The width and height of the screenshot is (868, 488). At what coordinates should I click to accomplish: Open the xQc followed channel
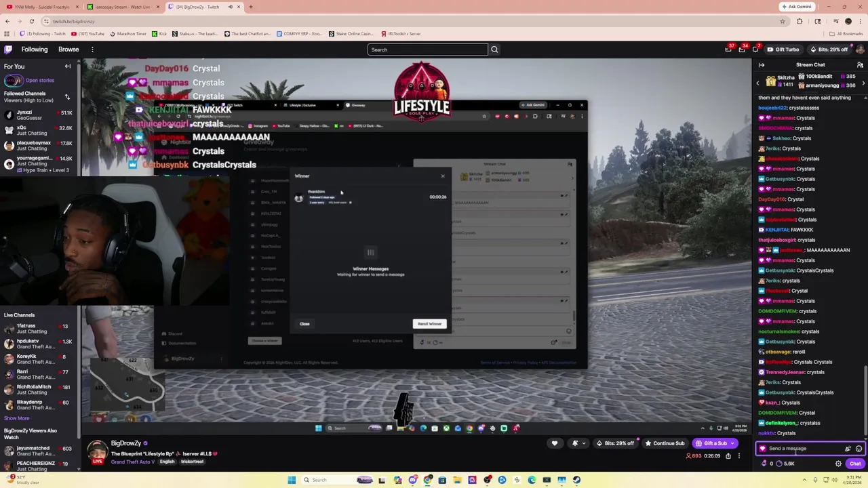[38, 130]
